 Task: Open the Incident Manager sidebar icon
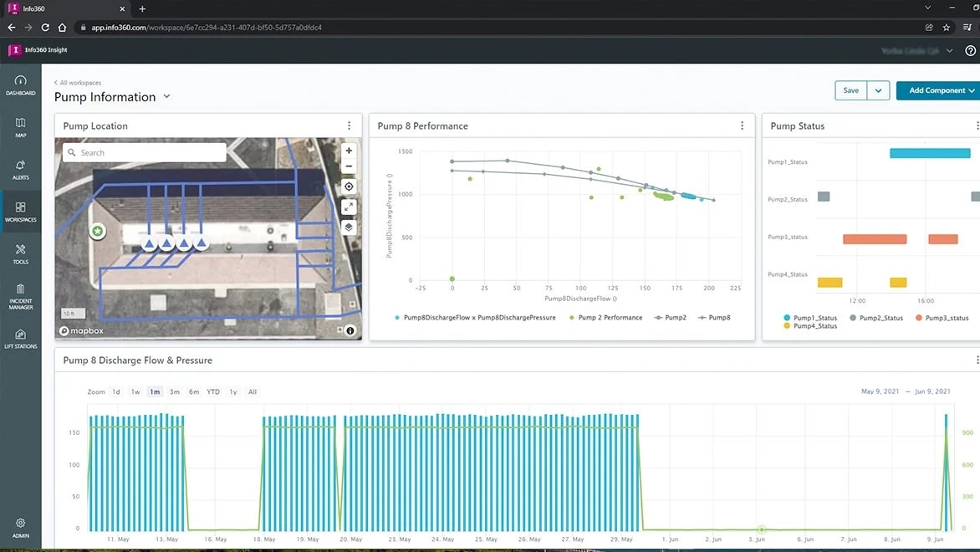click(x=20, y=294)
